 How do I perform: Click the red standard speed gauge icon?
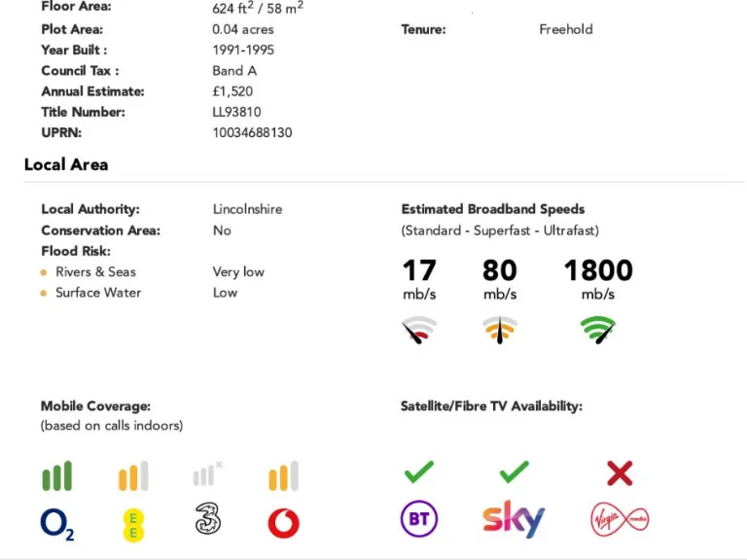419,331
